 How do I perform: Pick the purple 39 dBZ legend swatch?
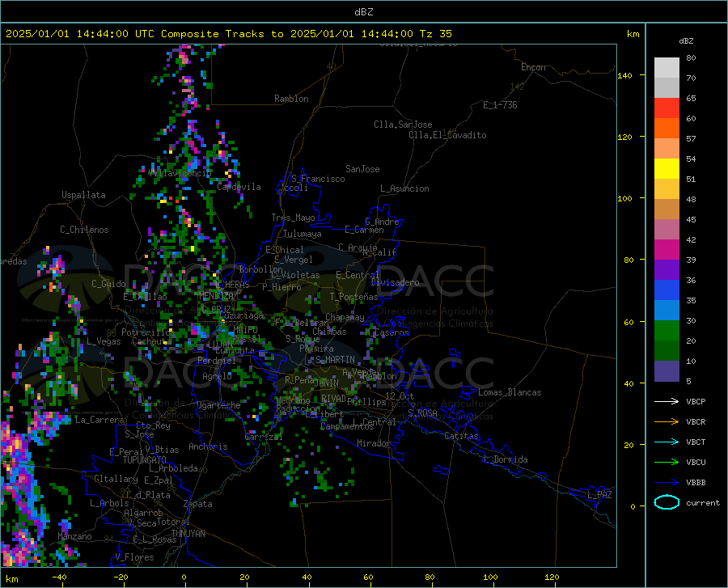point(667,270)
